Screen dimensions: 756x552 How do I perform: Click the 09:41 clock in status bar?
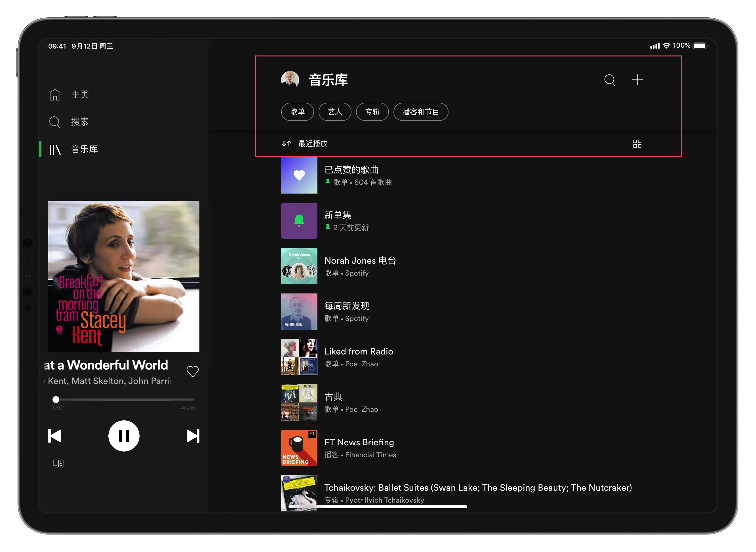pos(57,46)
